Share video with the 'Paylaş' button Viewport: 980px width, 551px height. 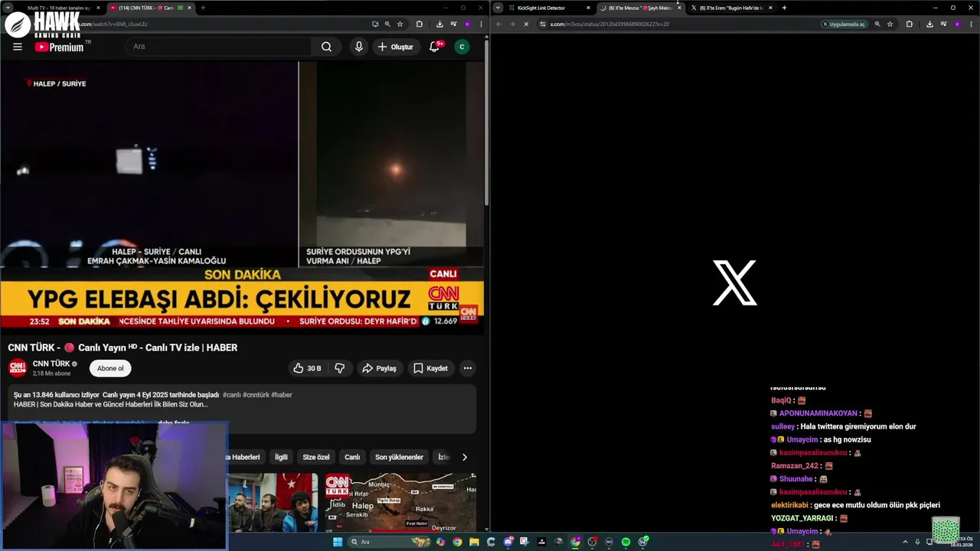click(x=380, y=368)
